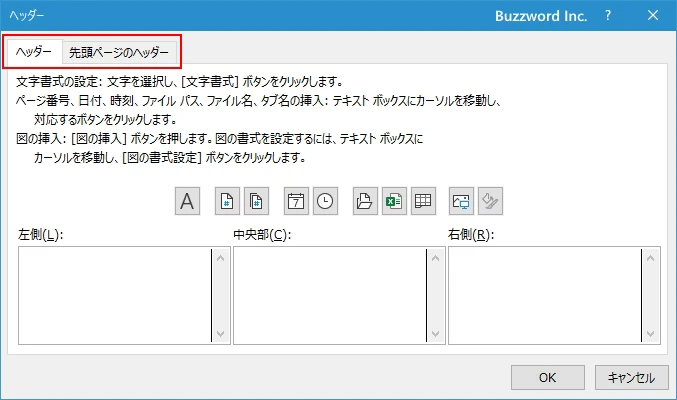The width and height of the screenshot is (677, 400).
Task: Switch to 先頭ページのヘッダー tab
Action: coord(119,53)
